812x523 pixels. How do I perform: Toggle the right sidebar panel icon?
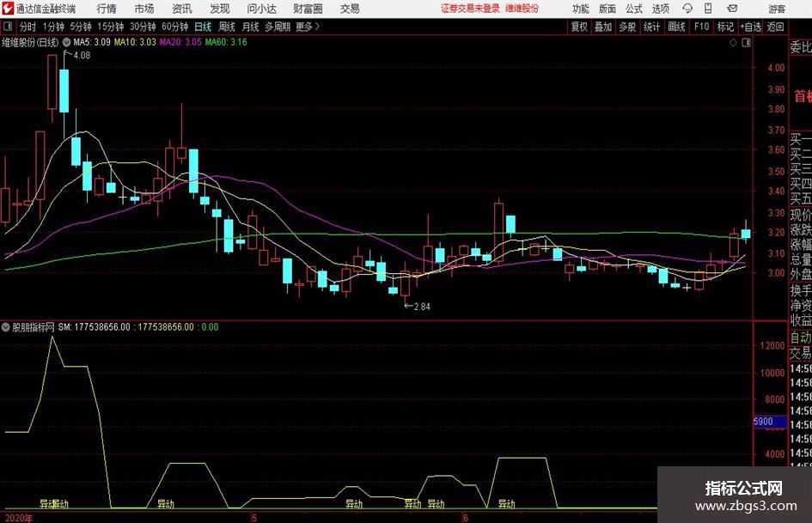click(x=746, y=42)
